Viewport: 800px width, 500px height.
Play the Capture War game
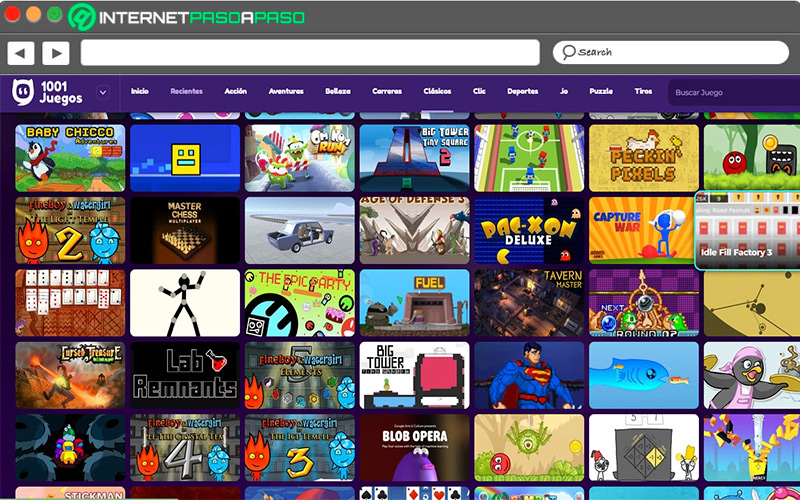pyautogui.click(x=642, y=231)
